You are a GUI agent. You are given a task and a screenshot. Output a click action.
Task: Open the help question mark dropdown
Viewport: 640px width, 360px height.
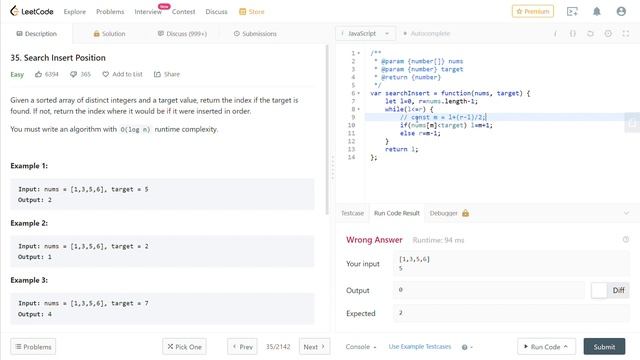point(467,347)
